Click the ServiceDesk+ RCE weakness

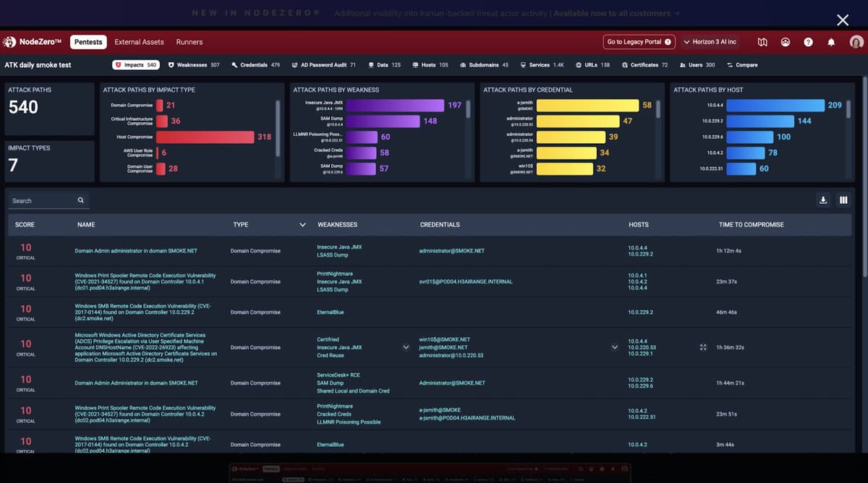click(x=339, y=375)
